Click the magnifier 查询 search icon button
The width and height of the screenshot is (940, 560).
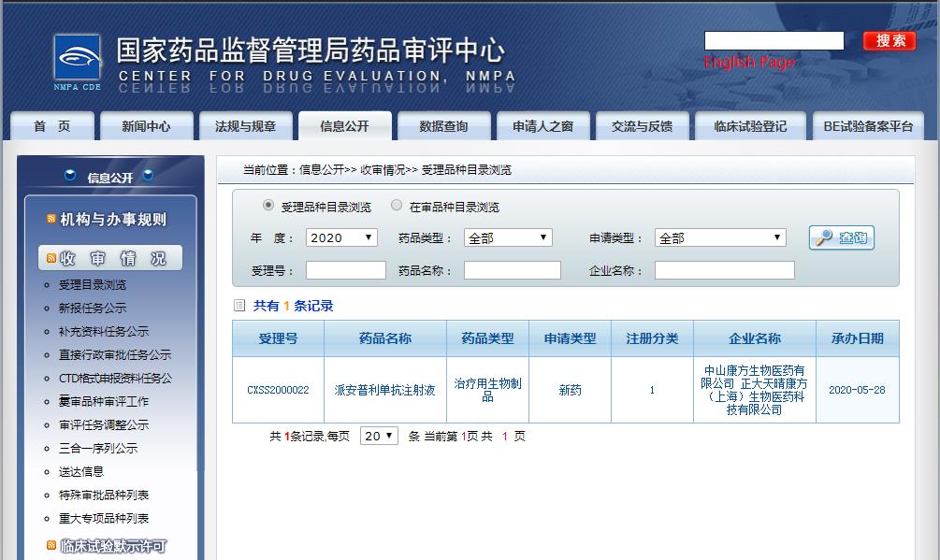point(841,238)
